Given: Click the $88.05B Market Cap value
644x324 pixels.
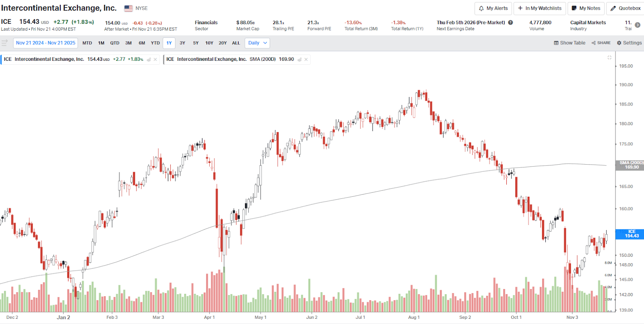Looking at the screenshot, I should [x=246, y=23].
